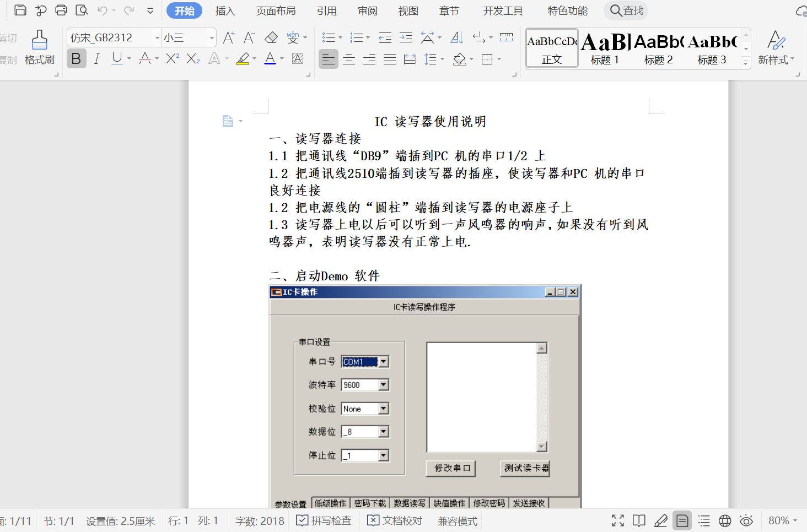The image size is (807, 532).
Task: Click the full screen icon in status bar
Action: (618, 520)
